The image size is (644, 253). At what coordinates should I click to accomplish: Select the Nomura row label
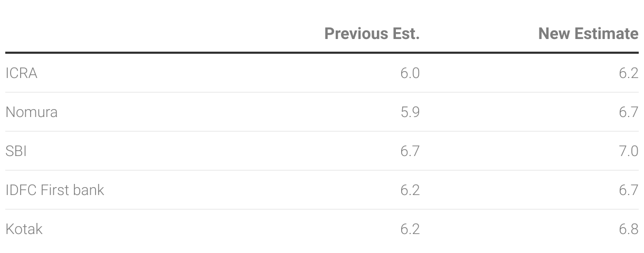click(x=31, y=112)
